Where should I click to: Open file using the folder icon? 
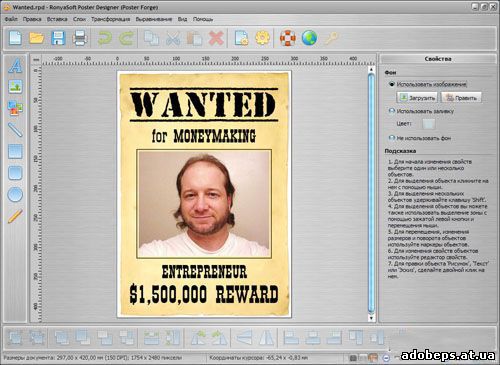[x=36, y=38]
